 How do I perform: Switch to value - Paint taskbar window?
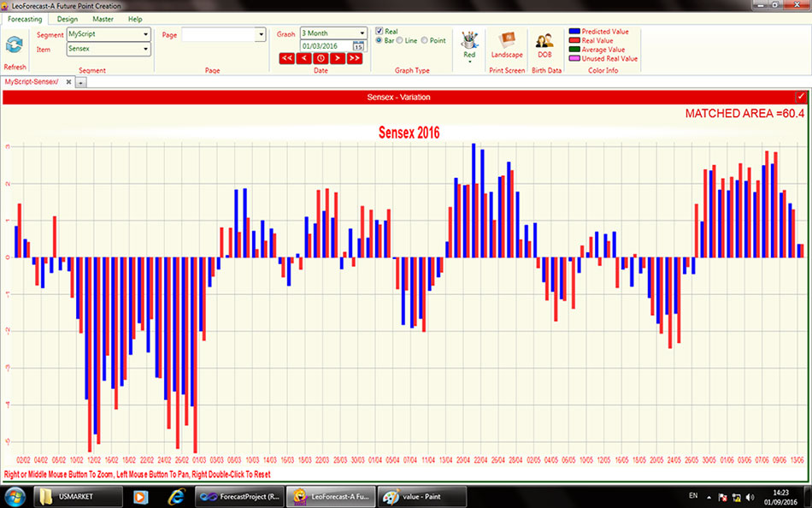pyautogui.click(x=422, y=497)
